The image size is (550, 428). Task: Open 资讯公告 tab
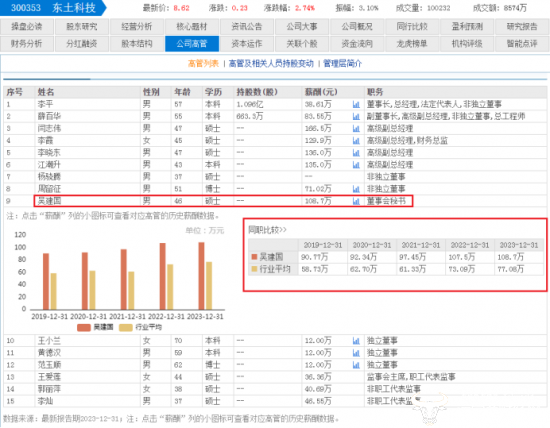247,27
